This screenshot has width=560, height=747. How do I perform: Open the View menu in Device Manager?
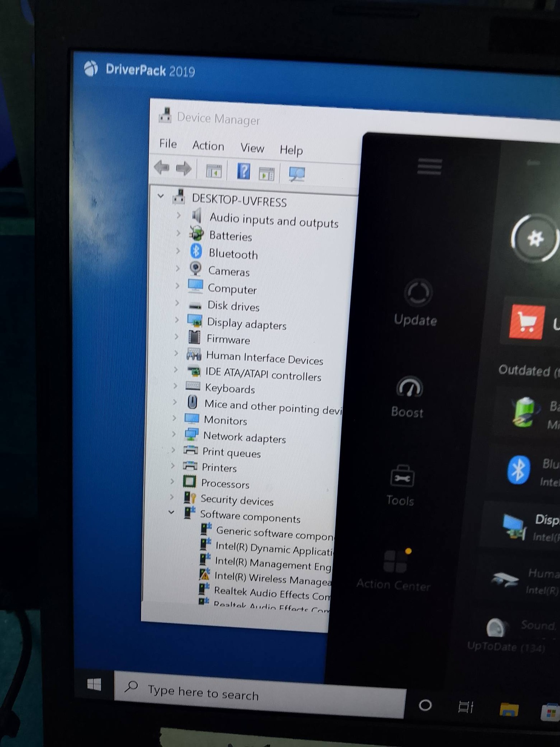(252, 148)
